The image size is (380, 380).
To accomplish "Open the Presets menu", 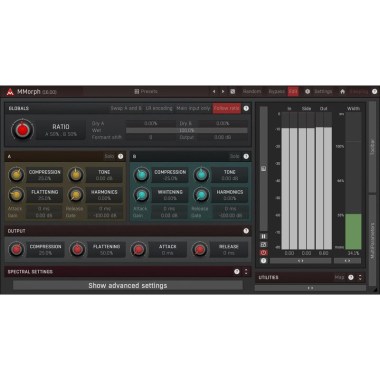I will 146,91.
